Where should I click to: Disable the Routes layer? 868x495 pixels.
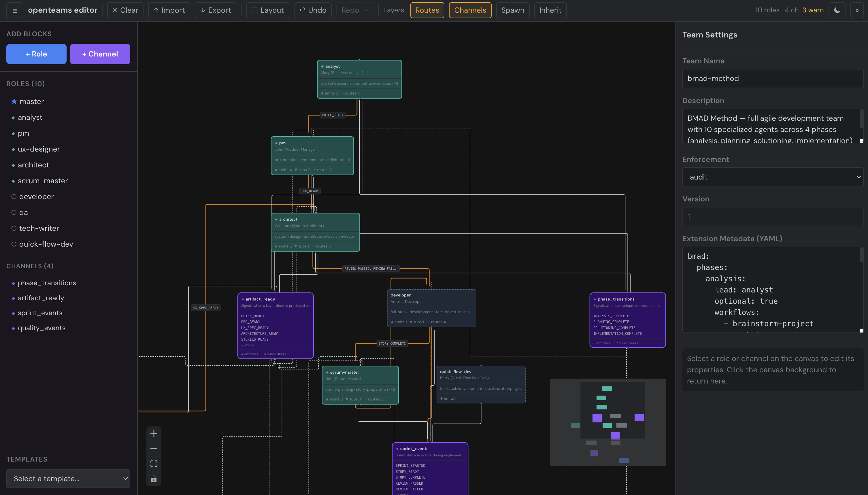[427, 10]
